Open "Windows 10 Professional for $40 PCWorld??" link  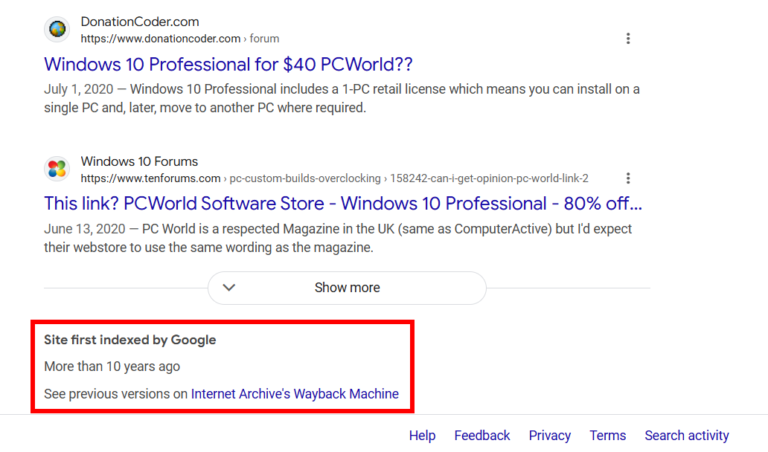tap(228, 64)
